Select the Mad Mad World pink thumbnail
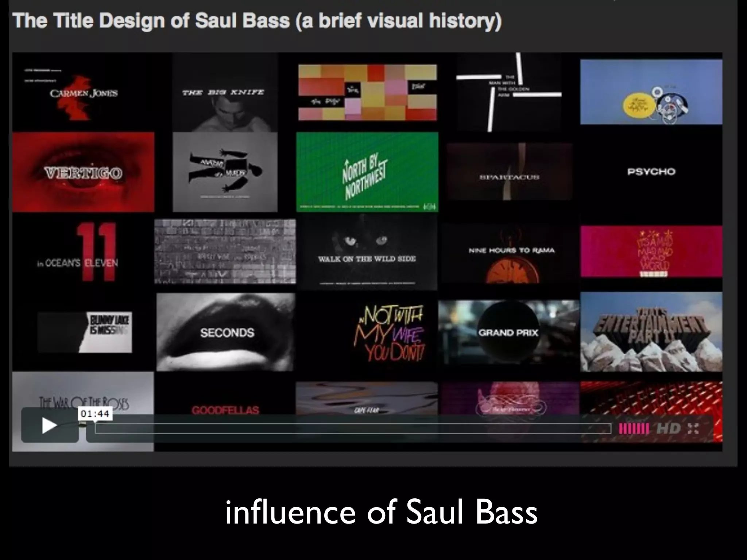 click(651, 252)
